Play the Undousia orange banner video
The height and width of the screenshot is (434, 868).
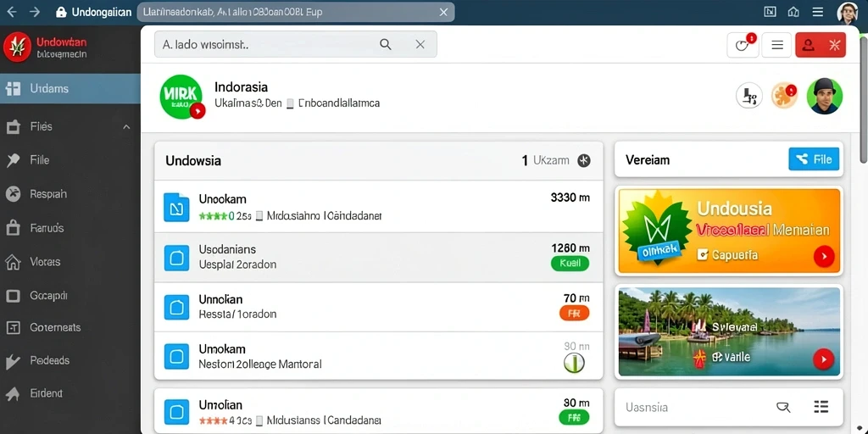(x=823, y=256)
